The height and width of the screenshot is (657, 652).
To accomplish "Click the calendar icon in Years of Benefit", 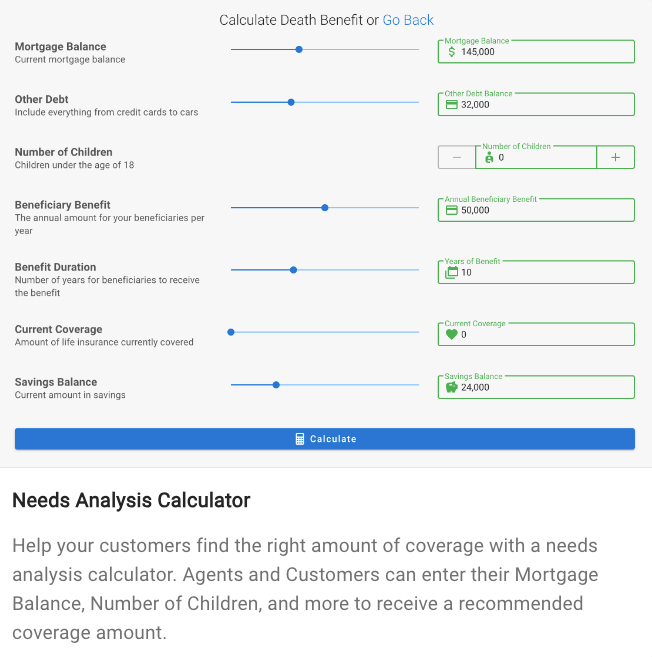I will pyautogui.click(x=451, y=272).
